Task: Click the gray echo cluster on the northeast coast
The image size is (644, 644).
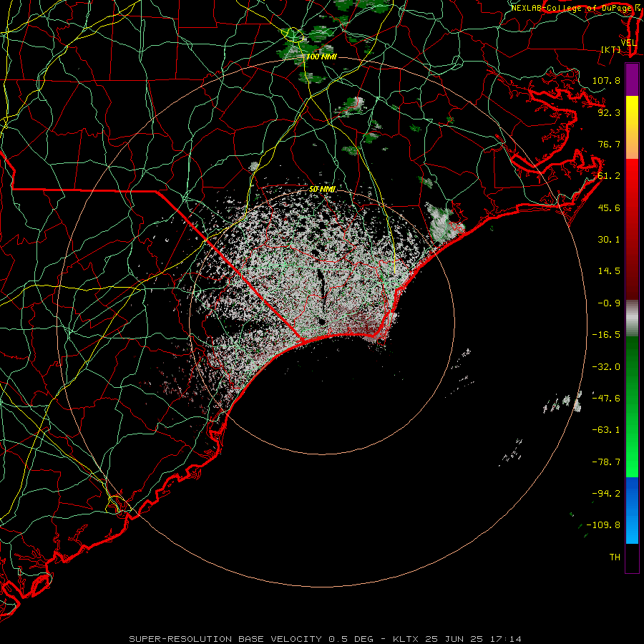Action: (x=444, y=222)
